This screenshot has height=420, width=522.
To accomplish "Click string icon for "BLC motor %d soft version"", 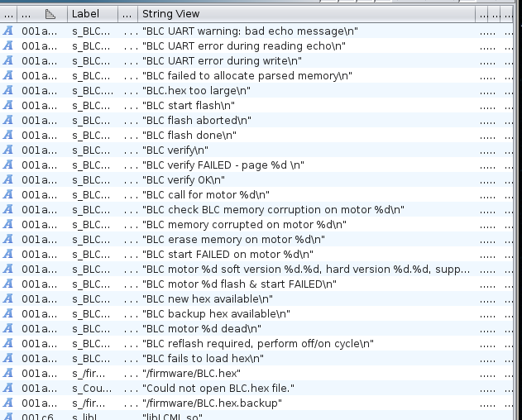I will point(8,270).
